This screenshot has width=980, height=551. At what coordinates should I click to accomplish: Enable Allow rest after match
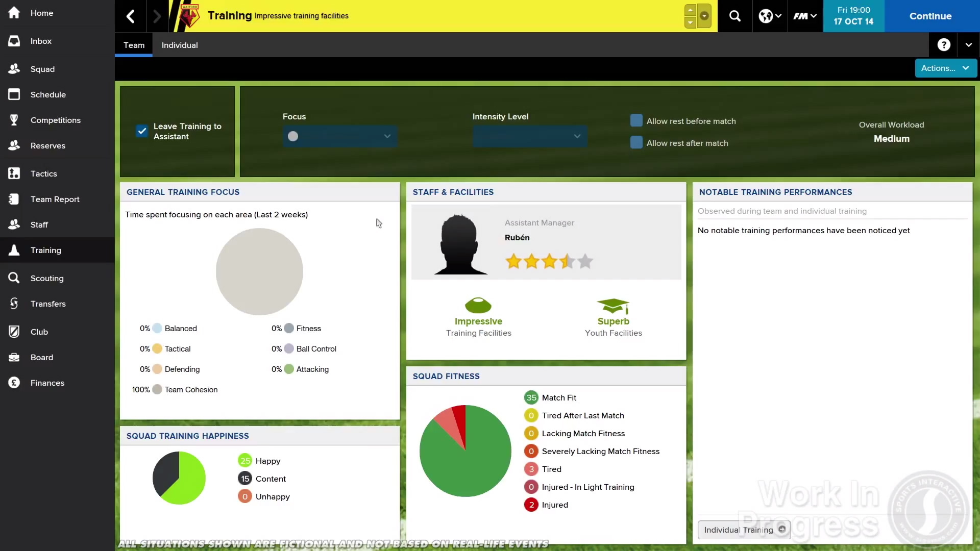click(x=636, y=143)
